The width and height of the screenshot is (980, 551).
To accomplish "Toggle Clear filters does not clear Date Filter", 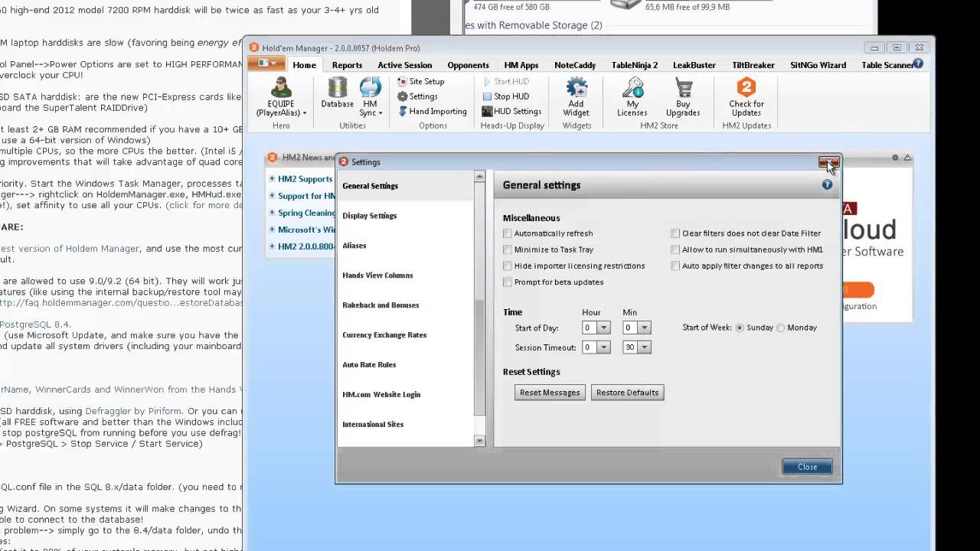I will pyautogui.click(x=675, y=233).
